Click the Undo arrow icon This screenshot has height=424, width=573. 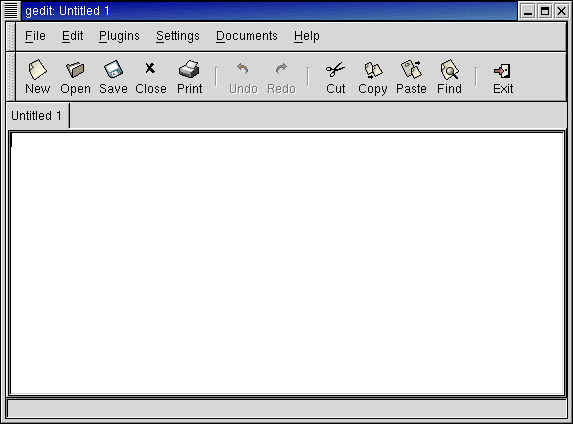(x=243, y=68)
